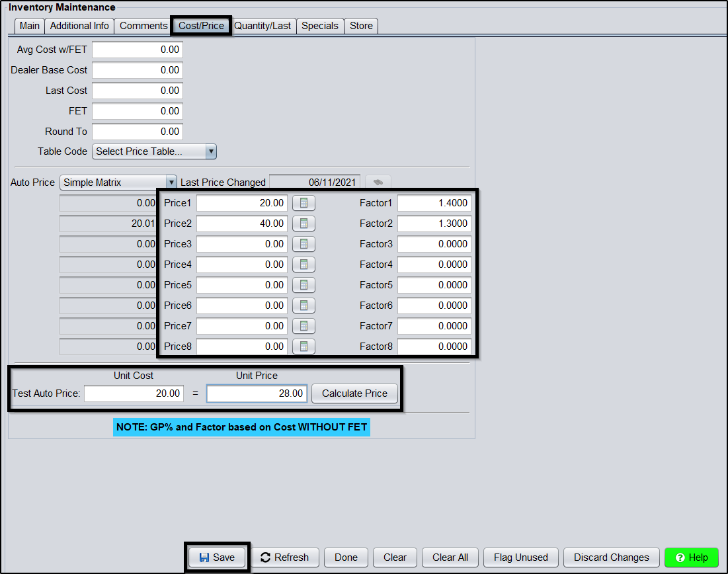Edit the Factor6 field
The width and height of the screenshot is (728, 574).
[x=434, y=305]
